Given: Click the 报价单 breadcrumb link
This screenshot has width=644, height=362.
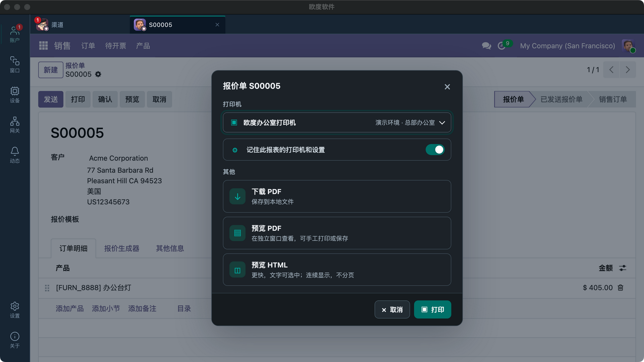Looking at the screenshot, I should coord(75,65).
